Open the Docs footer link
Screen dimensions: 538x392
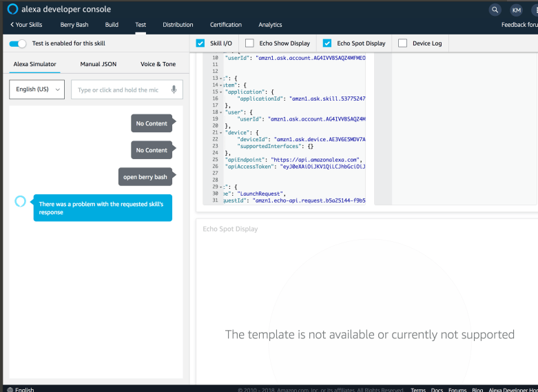point(437,390)
